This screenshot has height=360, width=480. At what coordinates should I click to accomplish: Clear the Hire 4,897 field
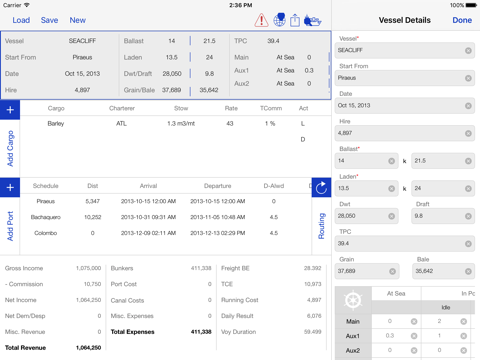[x=468, y=133]
